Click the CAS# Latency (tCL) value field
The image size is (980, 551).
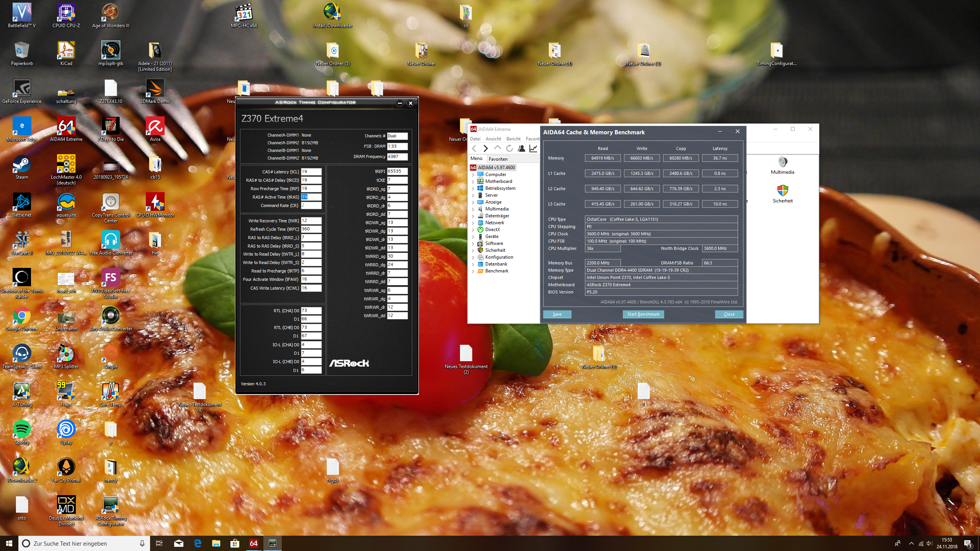click(x=311, y=172)
